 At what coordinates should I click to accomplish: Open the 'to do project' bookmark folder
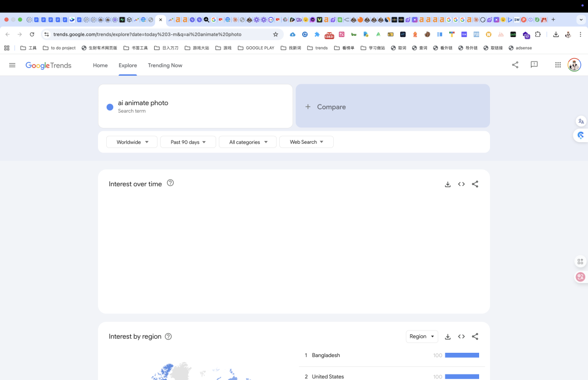(x=59, y=48)
